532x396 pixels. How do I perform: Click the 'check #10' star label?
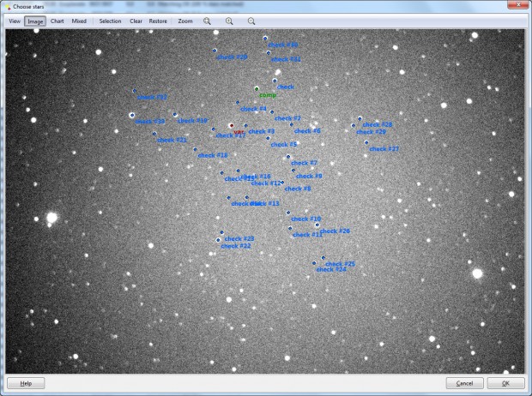point(305,219)
